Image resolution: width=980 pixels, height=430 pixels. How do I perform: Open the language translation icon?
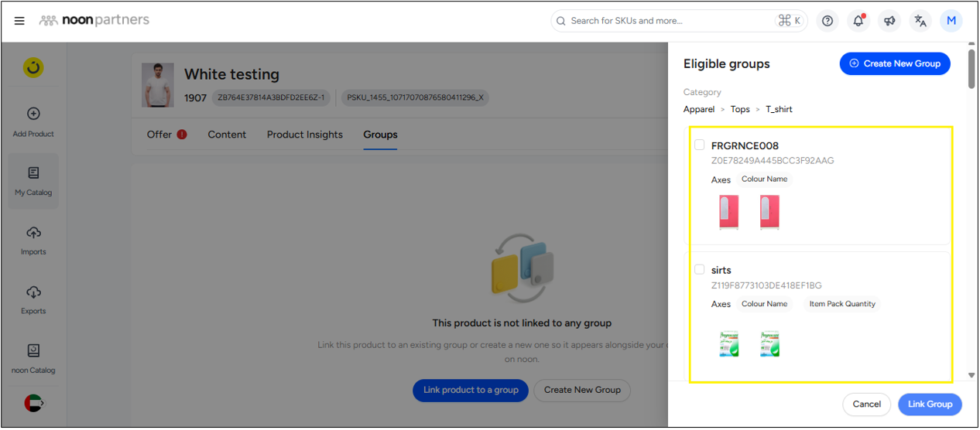pyautogui.click(x=920, y=21)
